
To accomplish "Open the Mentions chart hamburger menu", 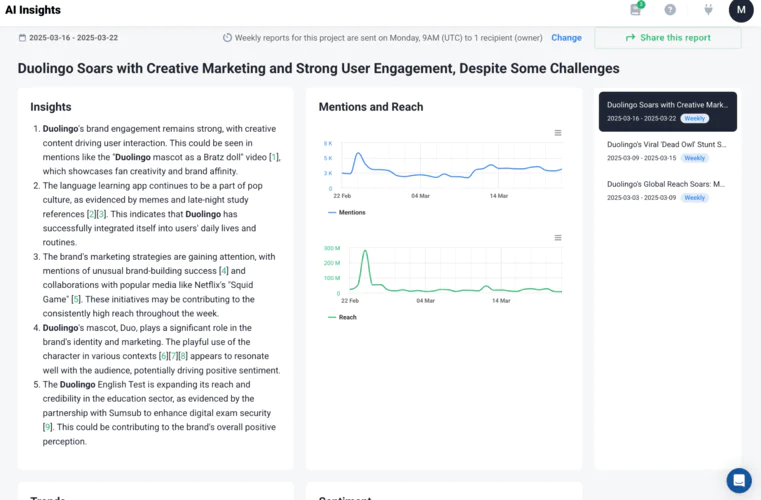I will [x=558, y=133].
